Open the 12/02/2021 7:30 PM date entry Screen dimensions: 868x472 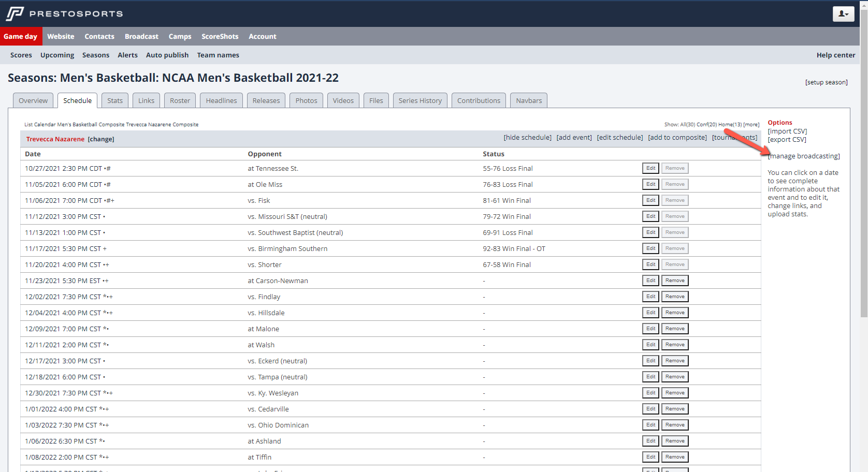(63, 297)
